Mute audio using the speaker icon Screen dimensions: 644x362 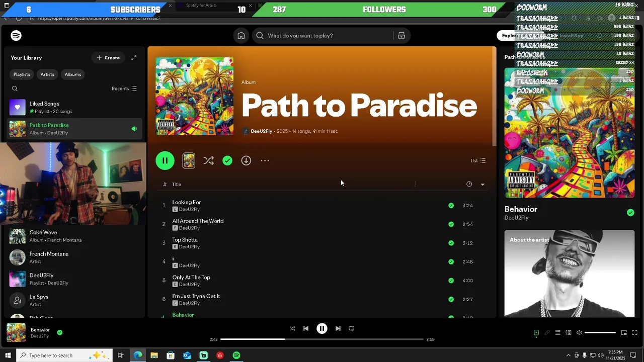pos(579,332)
